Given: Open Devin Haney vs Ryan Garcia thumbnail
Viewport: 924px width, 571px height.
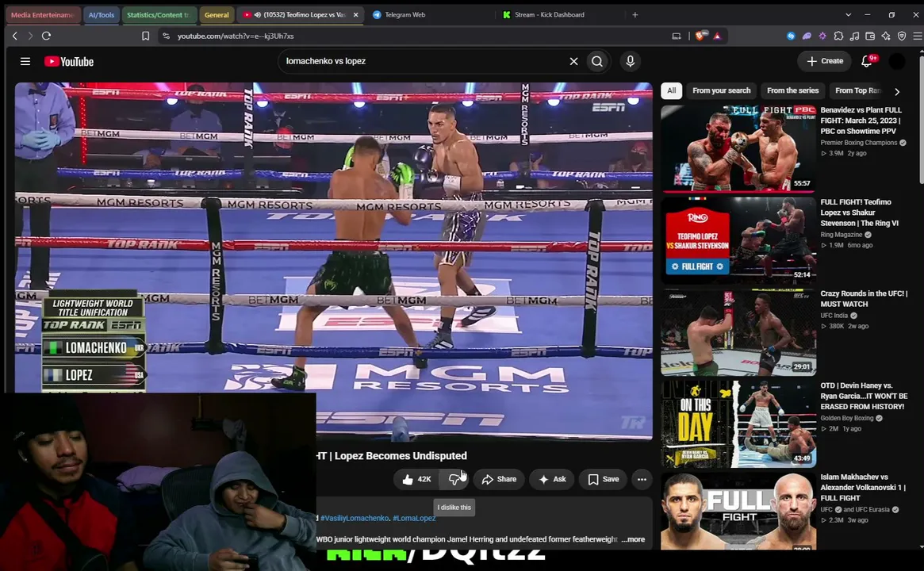Looking at the screenshot, I should [738, 423].
